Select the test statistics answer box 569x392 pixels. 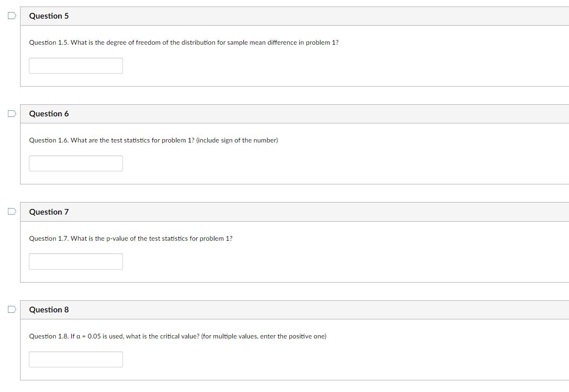76,163
